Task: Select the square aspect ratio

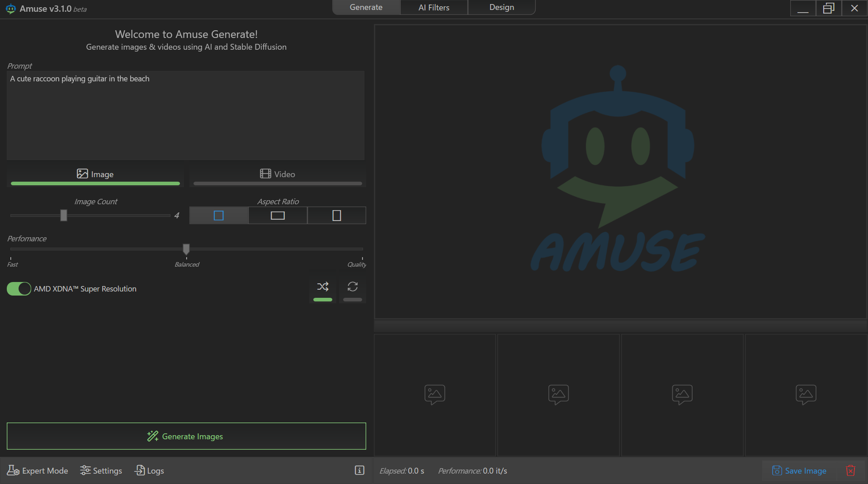Action: coord(219,216)
